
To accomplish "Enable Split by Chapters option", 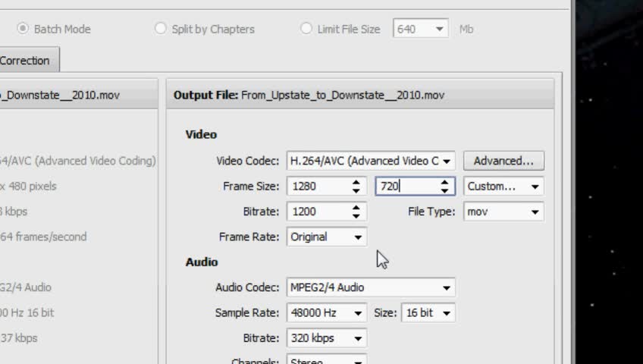I will [x=160, y=29].
